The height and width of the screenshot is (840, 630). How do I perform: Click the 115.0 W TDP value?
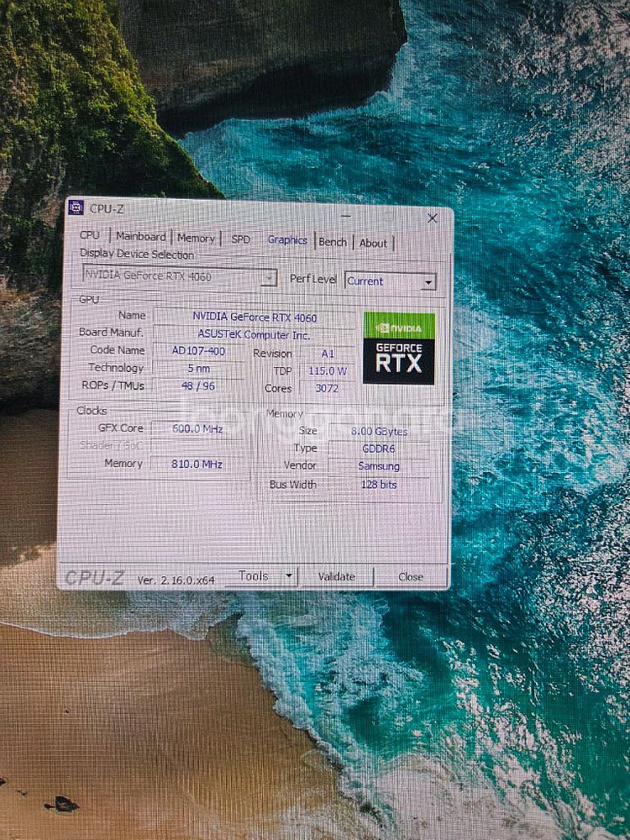pos(328,370)
